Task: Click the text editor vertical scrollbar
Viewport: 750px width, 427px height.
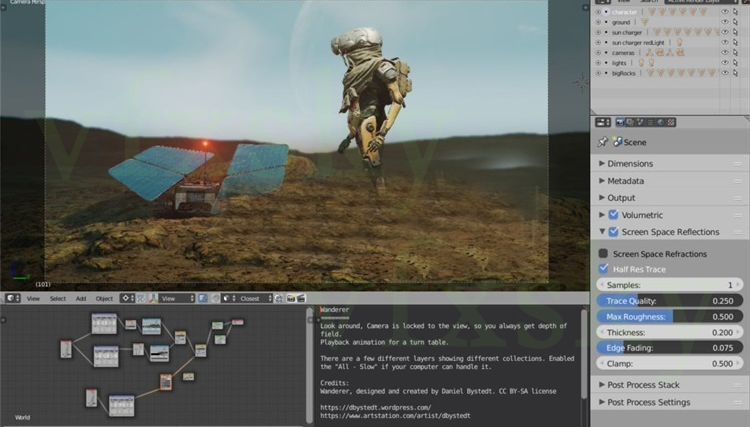Action: coord(584,354)
